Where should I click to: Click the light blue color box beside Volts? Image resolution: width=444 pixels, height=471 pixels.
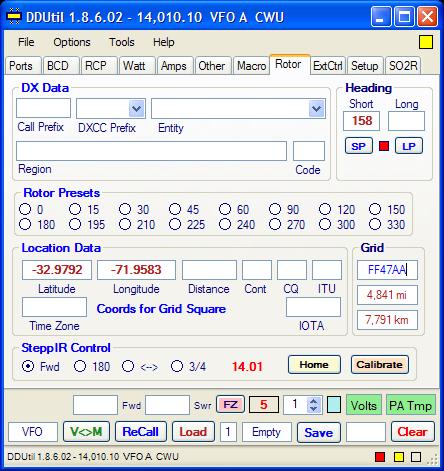click(x=334, y=405)
